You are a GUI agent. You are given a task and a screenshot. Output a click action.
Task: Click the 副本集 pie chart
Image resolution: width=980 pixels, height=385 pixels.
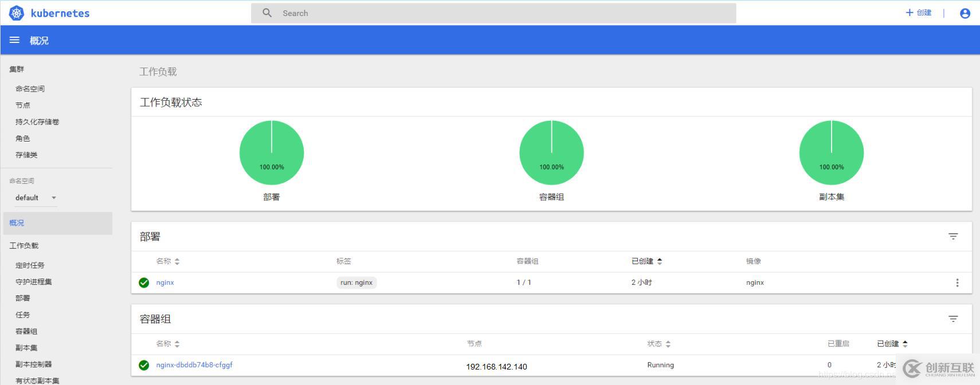832,152
